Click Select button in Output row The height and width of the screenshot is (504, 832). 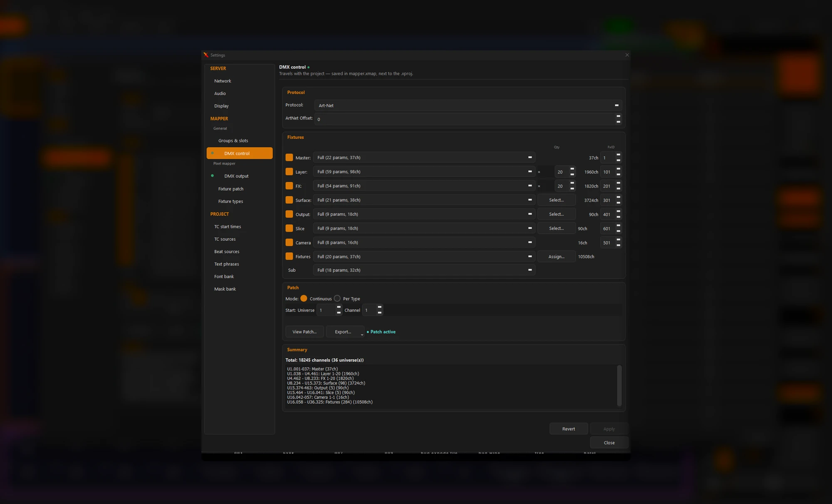(556, 214)
